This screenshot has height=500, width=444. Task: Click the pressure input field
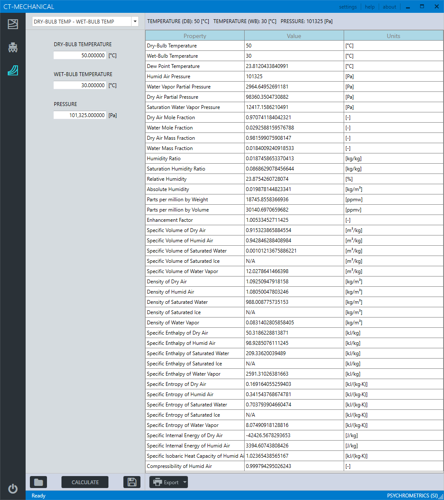pyautogui.click(x=80, y=115)
